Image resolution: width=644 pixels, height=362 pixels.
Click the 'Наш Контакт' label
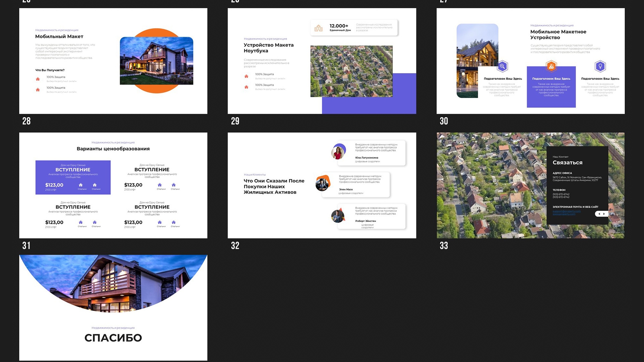coord(560,157)
